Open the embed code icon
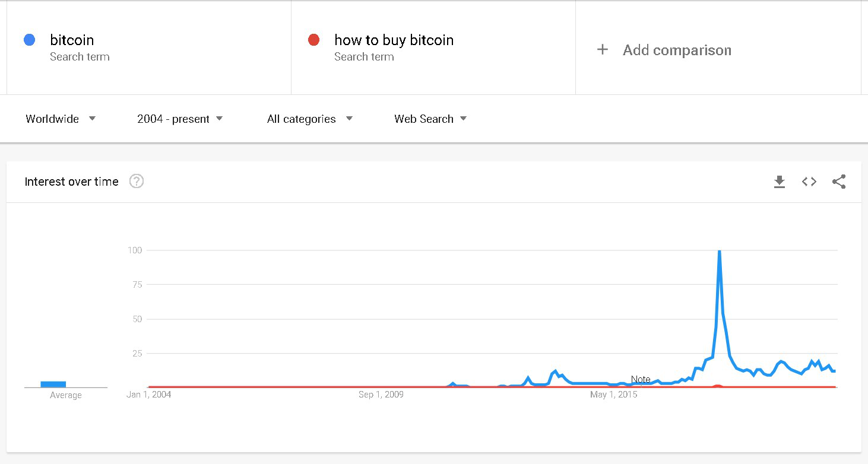This screenshot has width=868, height=464. [809, 182]
